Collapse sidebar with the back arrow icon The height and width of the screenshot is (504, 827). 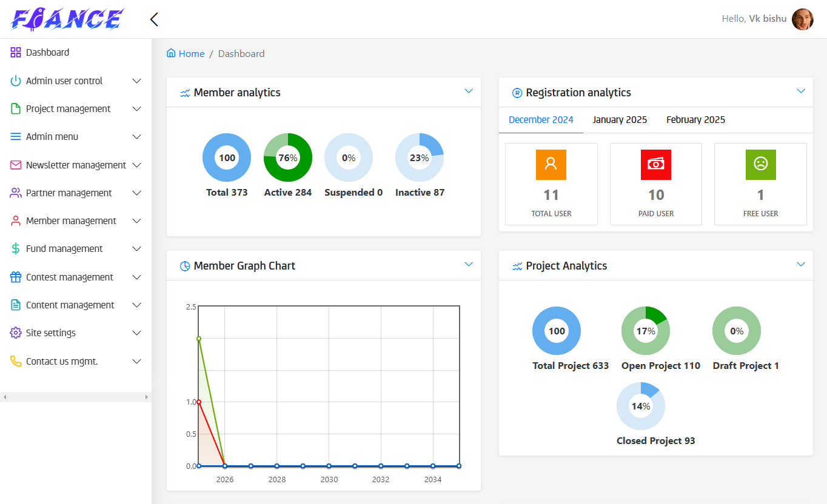coord(154,19)
